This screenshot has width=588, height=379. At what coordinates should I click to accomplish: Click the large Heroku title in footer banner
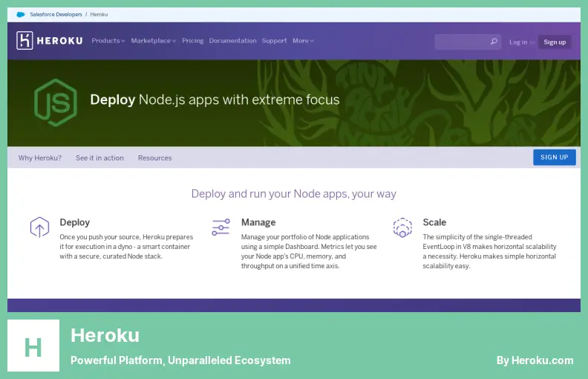(x=105, y=334)
